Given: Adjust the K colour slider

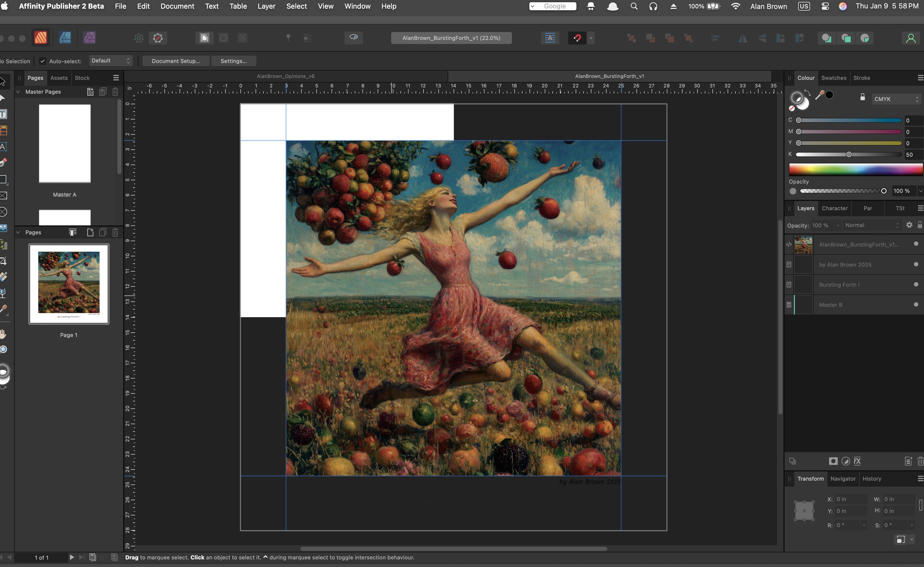Looking at the screenshot, I should point(849,155).
